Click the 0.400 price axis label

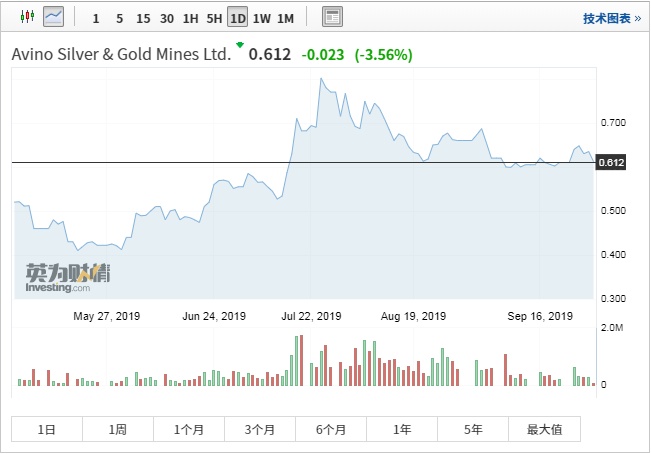[613, 254]
